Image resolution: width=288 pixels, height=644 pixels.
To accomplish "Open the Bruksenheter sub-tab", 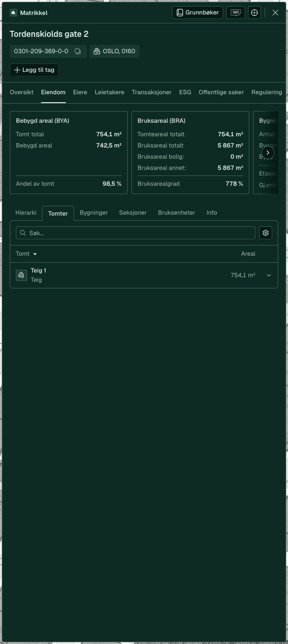I will click(x=177, y=213).
